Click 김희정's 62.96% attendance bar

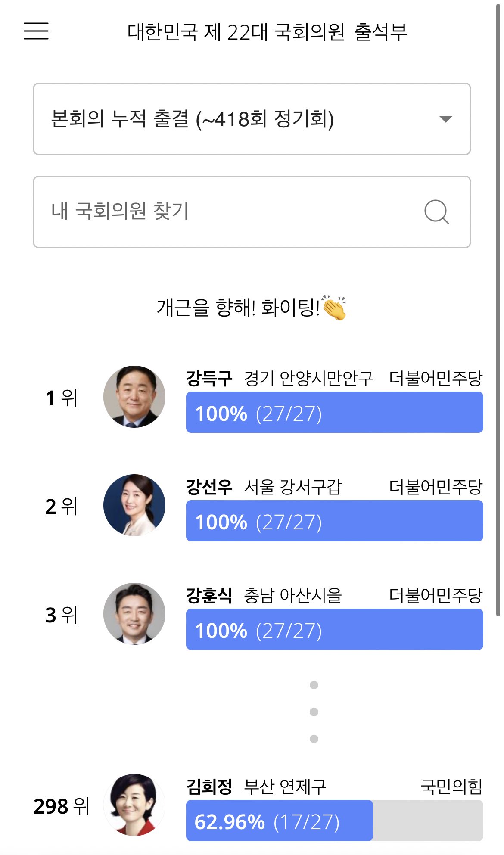[x=334, y=821]
